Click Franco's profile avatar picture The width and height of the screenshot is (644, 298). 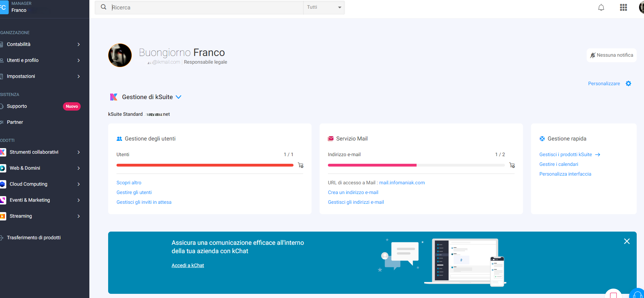(x=120, y=55)
